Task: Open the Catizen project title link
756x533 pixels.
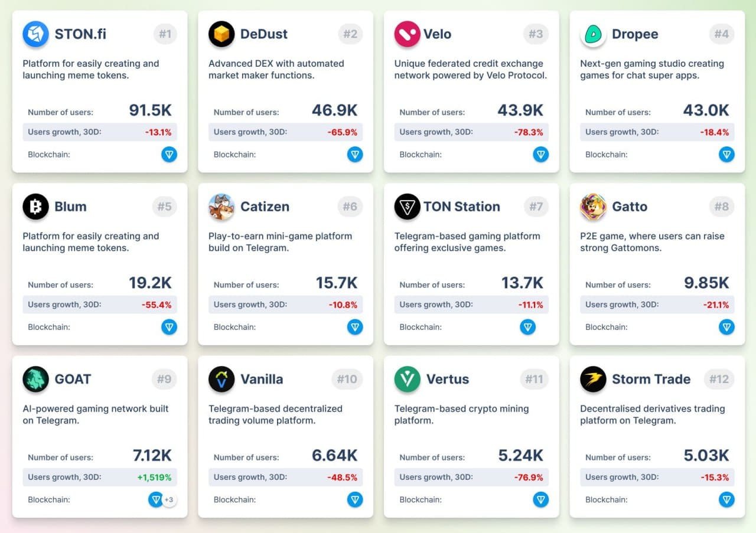Action: pos(265,207)
